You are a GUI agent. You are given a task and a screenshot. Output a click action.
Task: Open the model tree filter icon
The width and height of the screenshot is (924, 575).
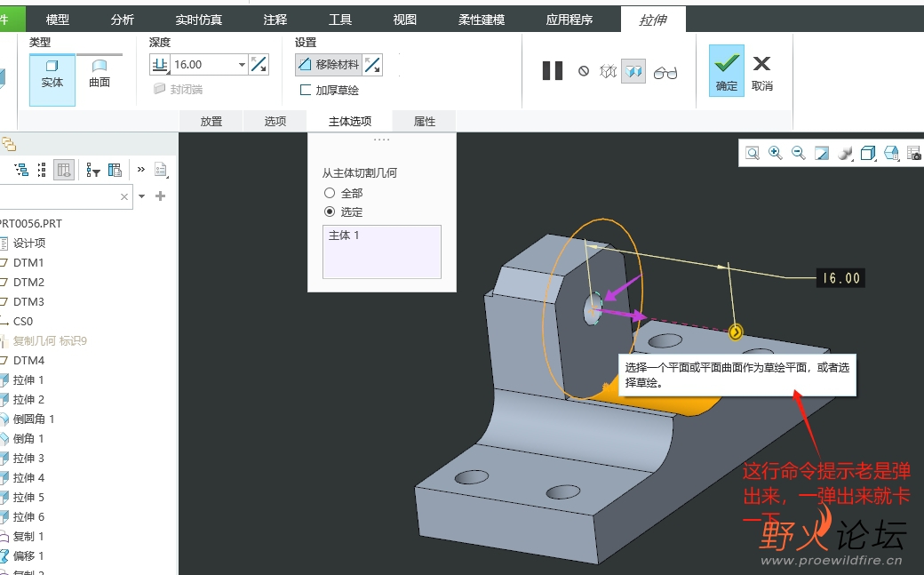[93, 171]
